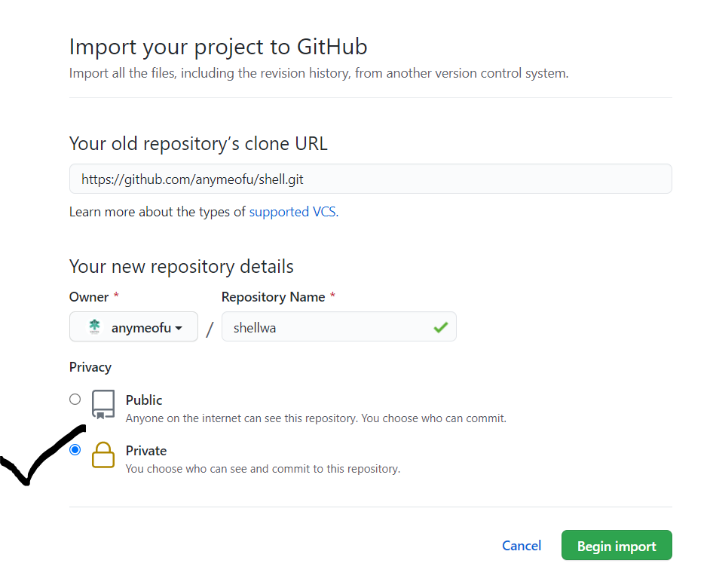Select the Private radio button
The height and width of the screenshot is (588, 710).
pos(75,450)
